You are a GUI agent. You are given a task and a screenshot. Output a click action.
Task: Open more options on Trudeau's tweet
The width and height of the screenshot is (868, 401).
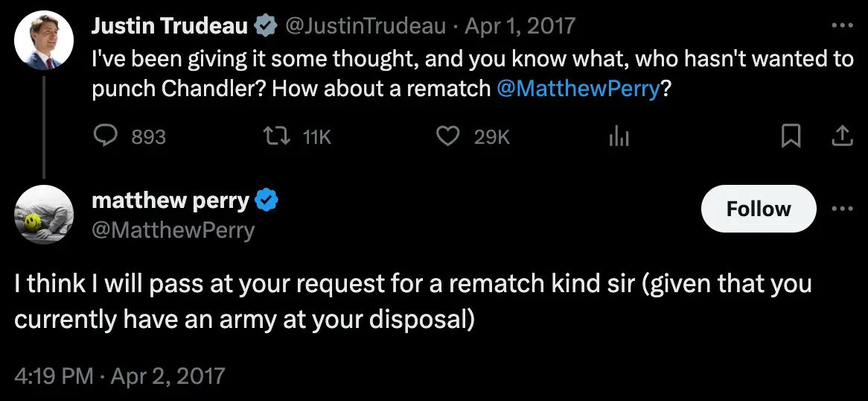[841, 25]
